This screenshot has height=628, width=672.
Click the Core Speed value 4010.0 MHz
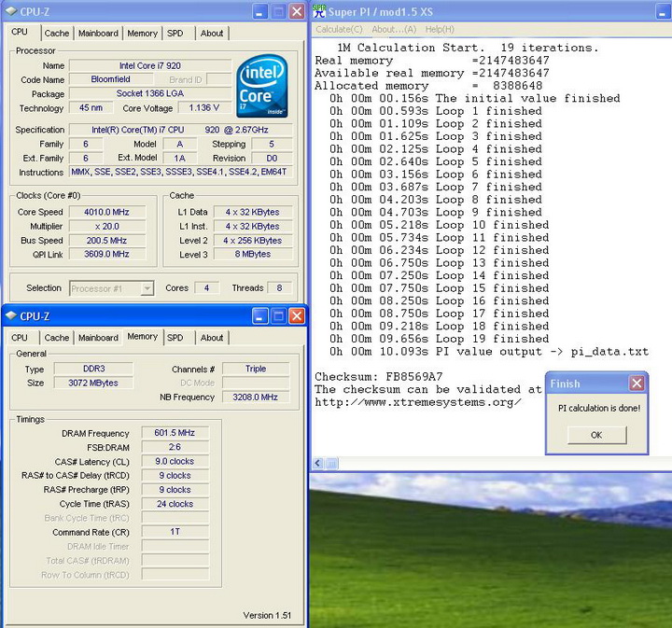tap(106, 212)
